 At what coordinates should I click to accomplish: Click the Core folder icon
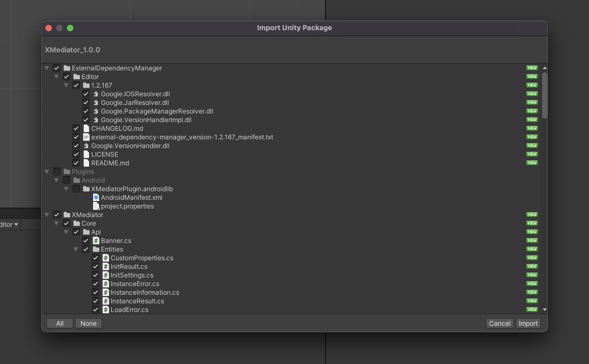click(76, 224)
